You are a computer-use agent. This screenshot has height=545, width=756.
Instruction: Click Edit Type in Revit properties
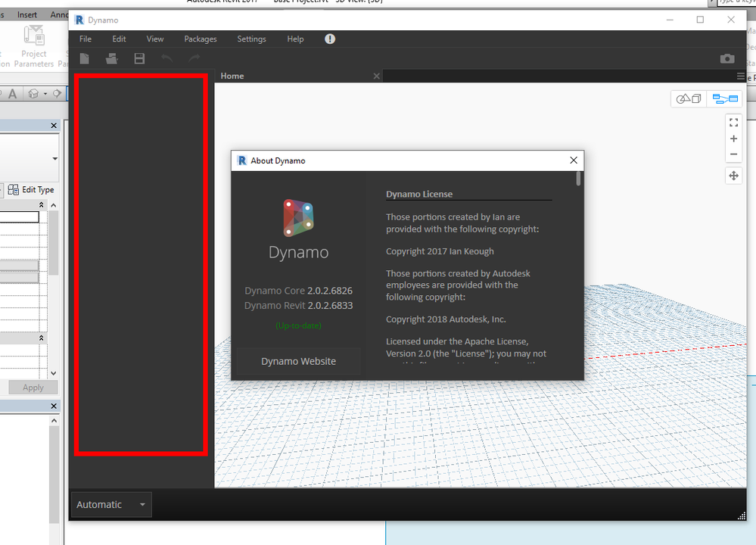click(31, 189)
